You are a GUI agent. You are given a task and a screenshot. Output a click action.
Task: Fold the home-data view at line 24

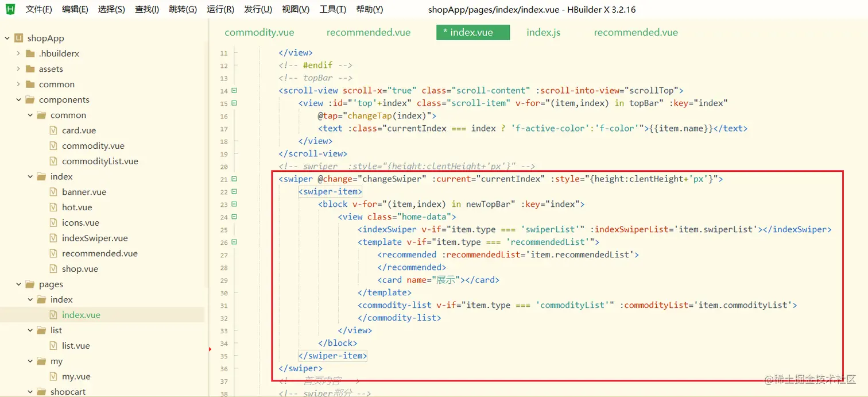pyautogui.click(x=234, y=217)
